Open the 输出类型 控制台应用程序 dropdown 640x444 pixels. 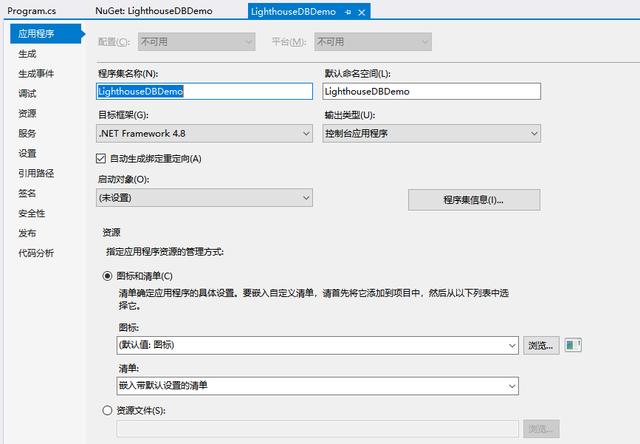(x=431, y=133)
